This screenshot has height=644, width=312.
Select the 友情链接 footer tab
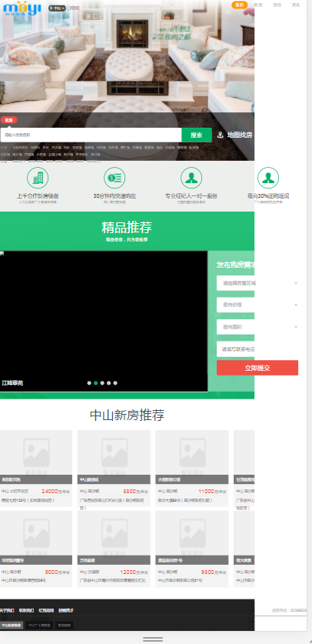(65, 626)
